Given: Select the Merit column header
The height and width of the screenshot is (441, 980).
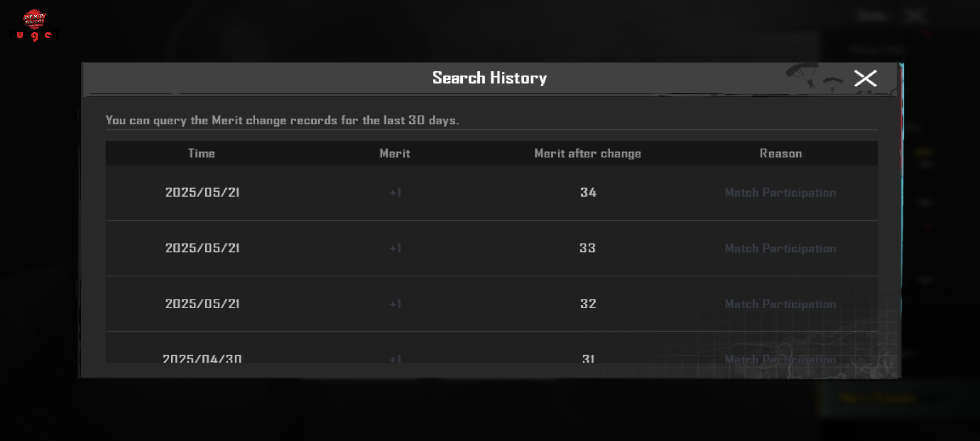Looking at the screenshot, I should pyautogui.click(x=395, y=153).
